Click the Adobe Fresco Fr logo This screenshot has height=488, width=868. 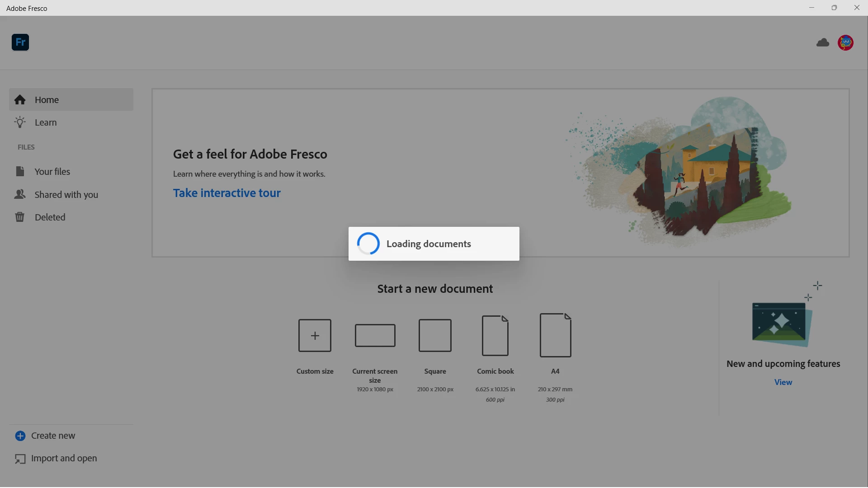coord(20,42)
